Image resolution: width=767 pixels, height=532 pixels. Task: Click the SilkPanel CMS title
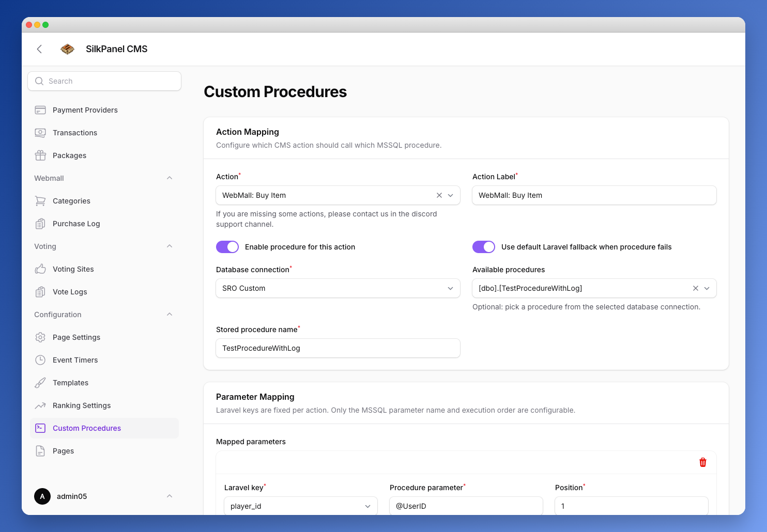(117, 49)
